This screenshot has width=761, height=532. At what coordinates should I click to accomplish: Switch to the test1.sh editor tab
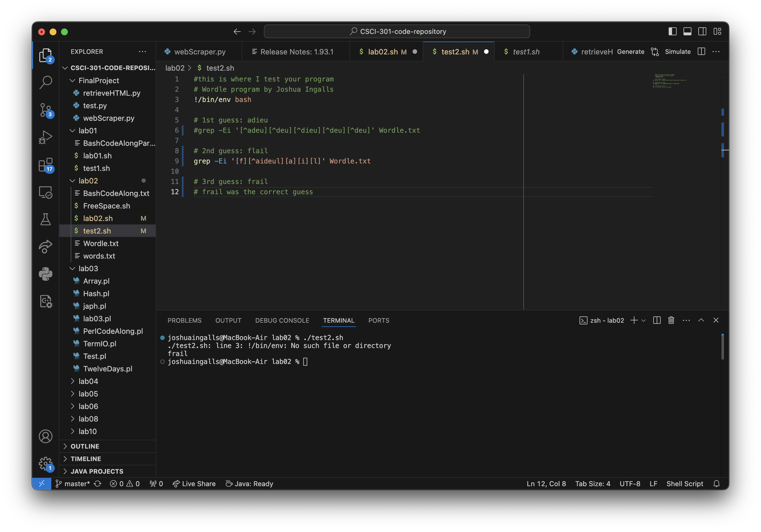529,52
